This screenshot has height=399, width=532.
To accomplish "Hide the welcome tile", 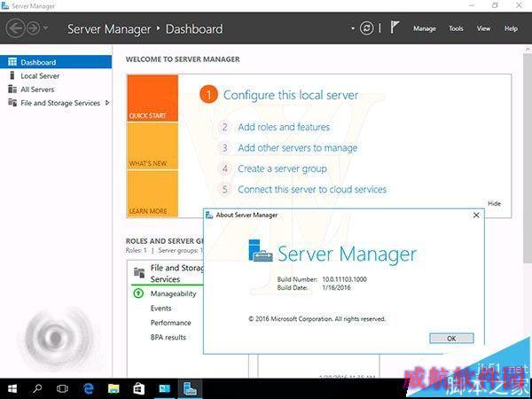I will (x=494, y=203).
